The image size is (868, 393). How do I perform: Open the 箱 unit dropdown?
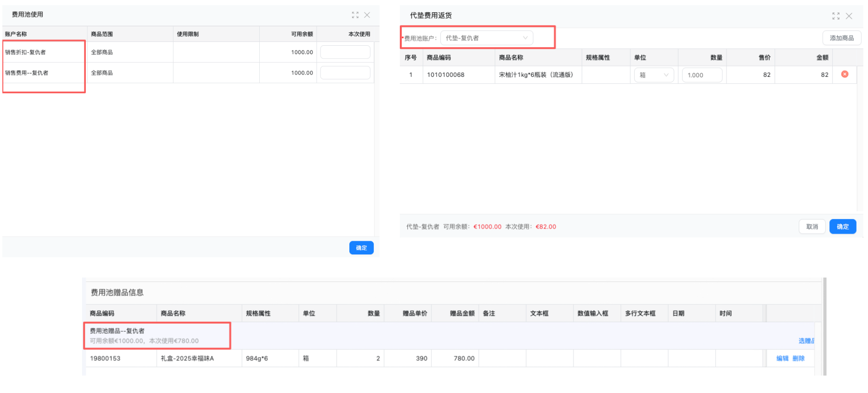[654, 75]
